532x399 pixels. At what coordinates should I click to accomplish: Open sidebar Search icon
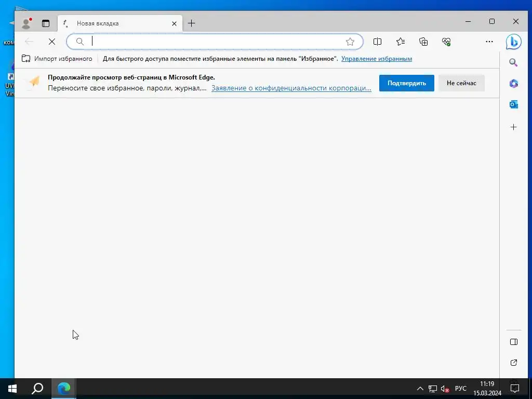pos(513,62)
